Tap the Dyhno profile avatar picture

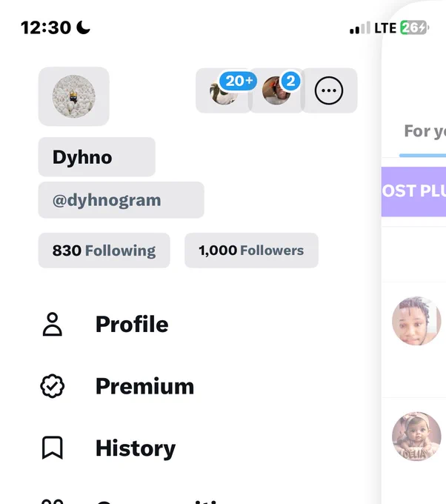click(x=74, y=96)
